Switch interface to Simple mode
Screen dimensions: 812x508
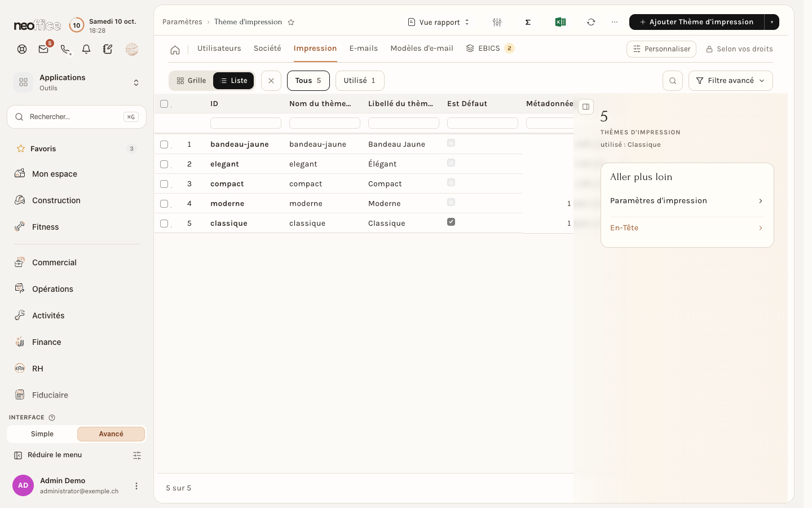coord(42,434)
